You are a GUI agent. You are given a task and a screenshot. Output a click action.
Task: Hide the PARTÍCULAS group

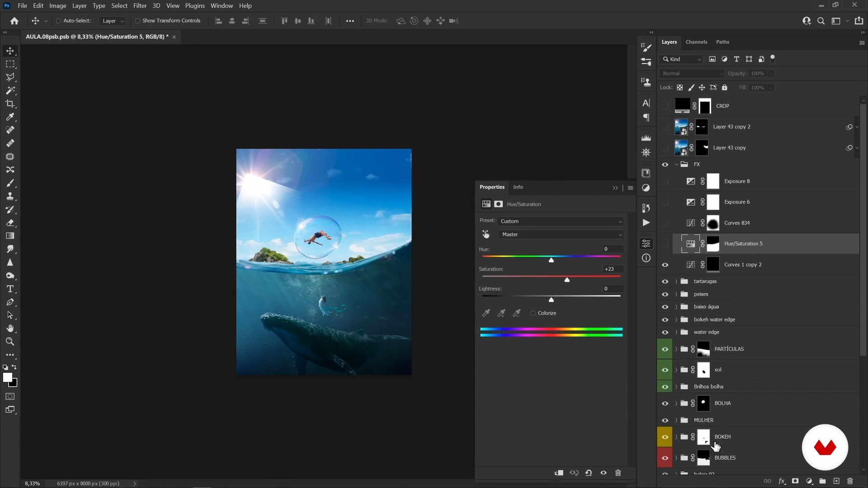tap(665, 349)
